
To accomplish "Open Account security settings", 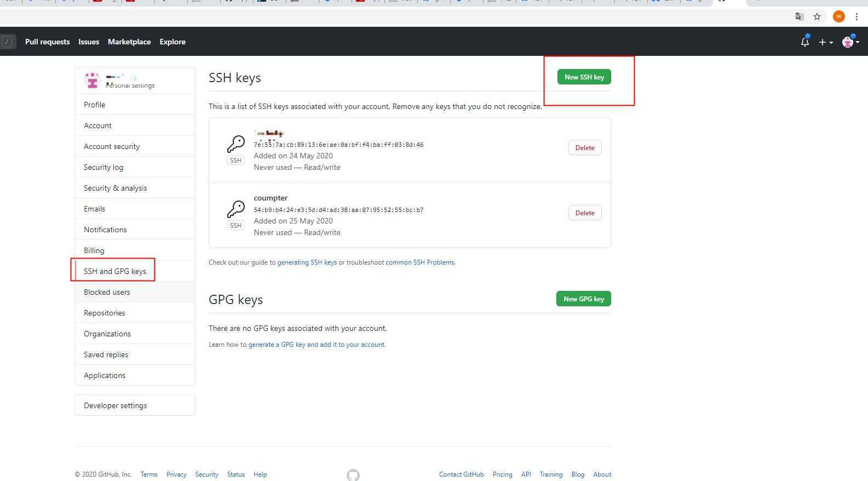I will pos(135,146).
